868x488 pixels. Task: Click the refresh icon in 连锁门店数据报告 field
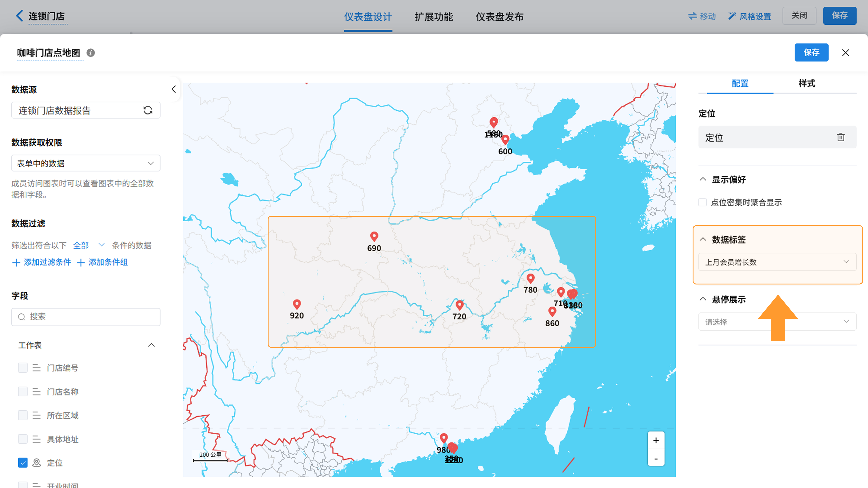pyautogui.click(x=148, y=110)
